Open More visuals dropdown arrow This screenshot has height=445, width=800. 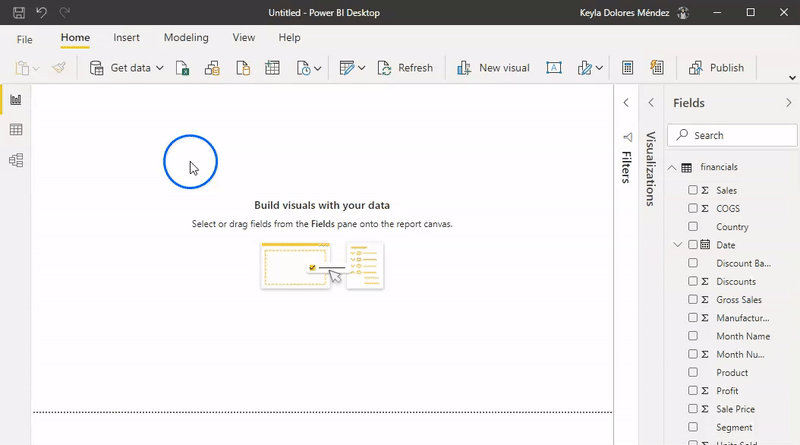[599, 68]
